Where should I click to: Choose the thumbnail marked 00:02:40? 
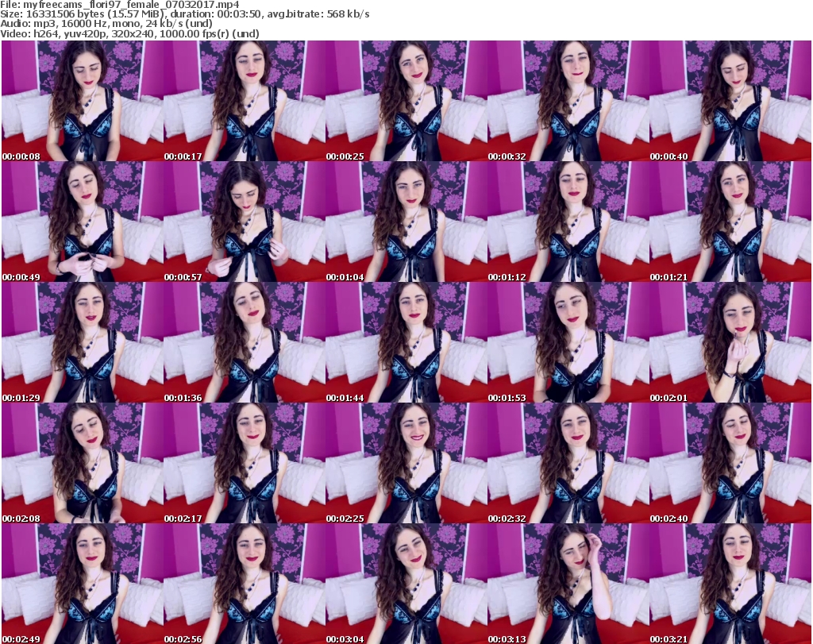(x=730, y=463)
